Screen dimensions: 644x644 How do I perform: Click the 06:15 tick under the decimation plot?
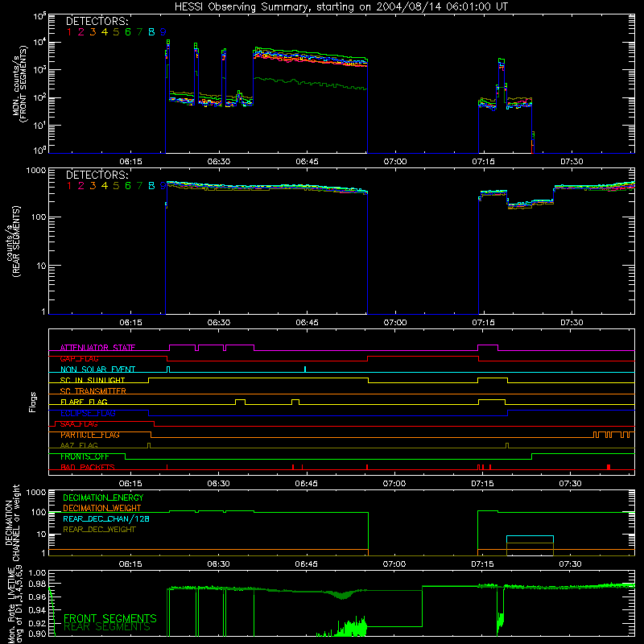[x=130, y=564]
